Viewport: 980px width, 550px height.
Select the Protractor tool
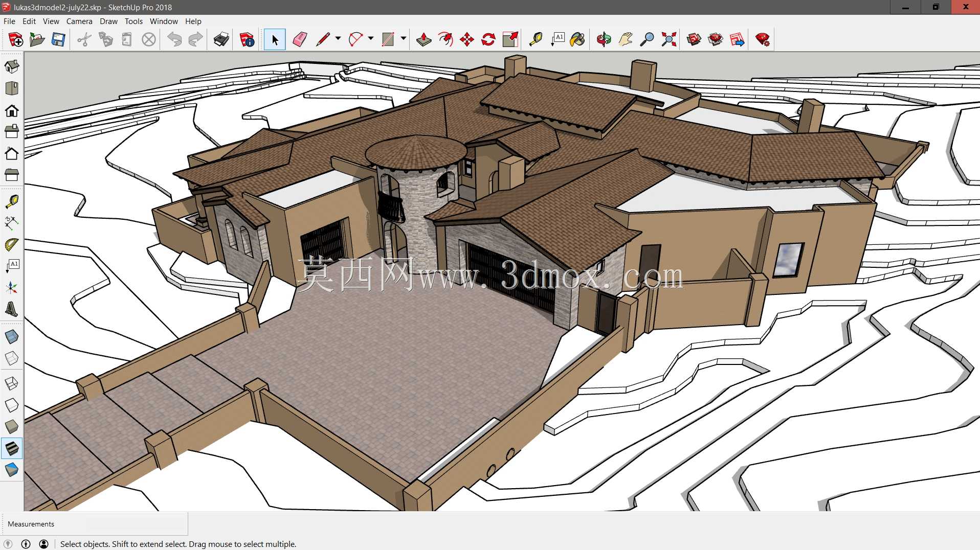12,245
